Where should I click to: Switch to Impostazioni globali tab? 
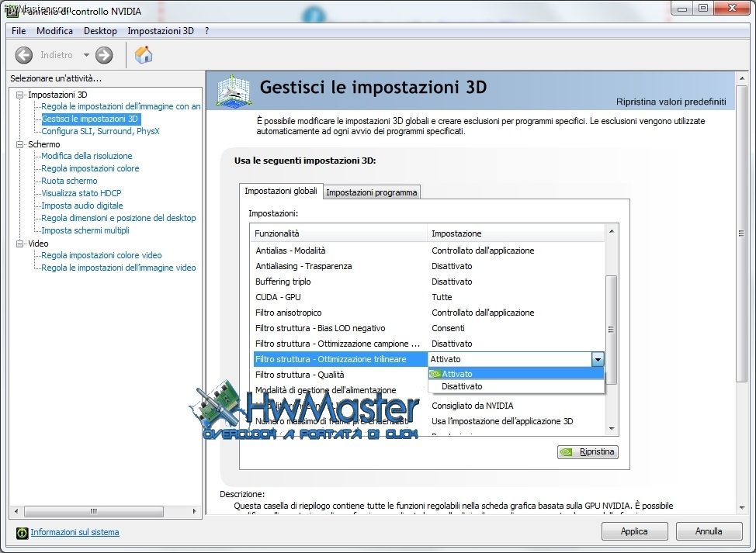point(281,191)
